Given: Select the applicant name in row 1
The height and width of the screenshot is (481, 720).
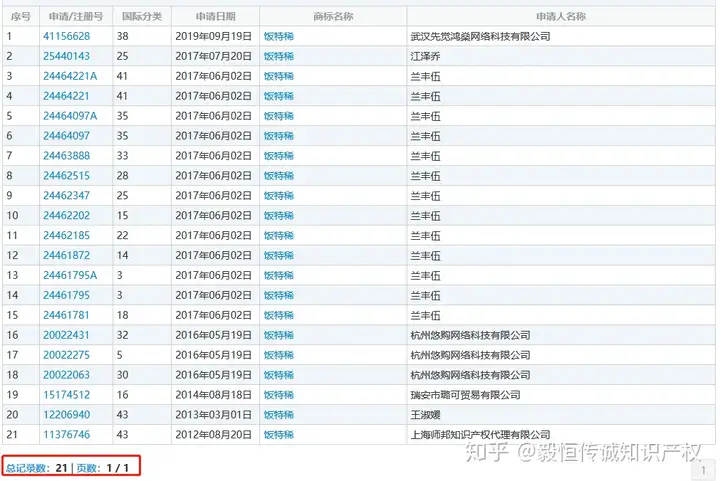Looking at the screenshot, I should [x=480, y=36].
